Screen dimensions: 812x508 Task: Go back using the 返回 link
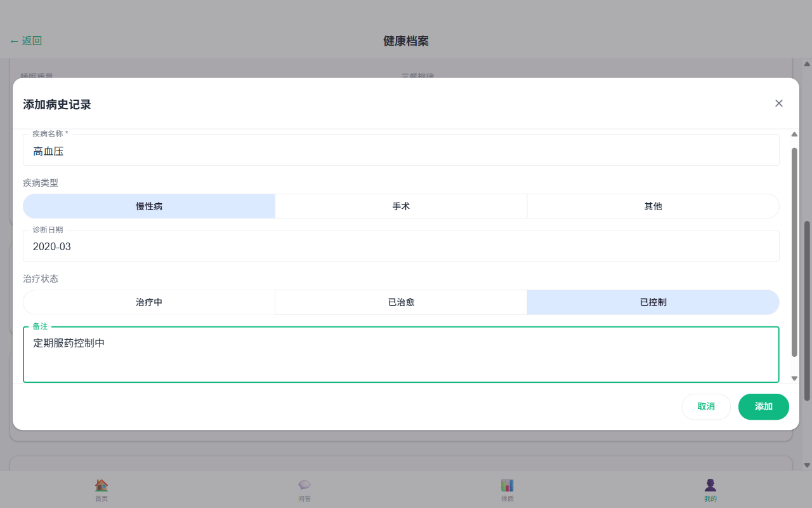(26, 41)
